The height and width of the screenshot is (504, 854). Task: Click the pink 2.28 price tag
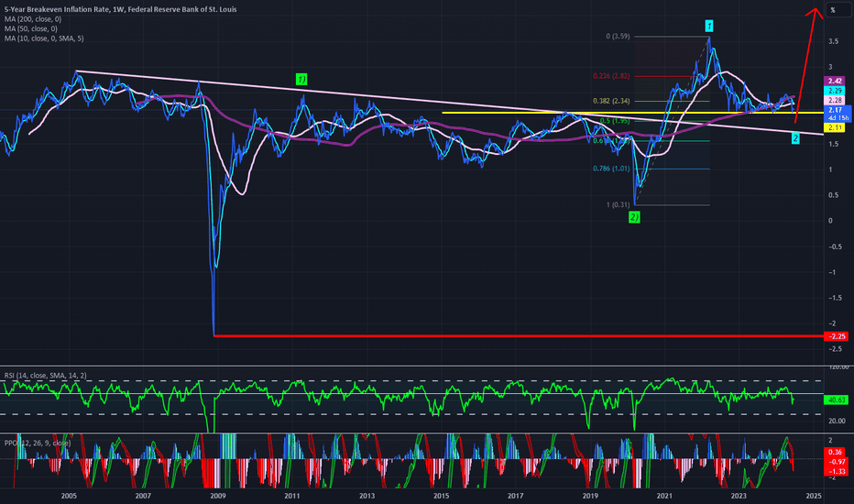pyautogui.click(x=835, y=100)
